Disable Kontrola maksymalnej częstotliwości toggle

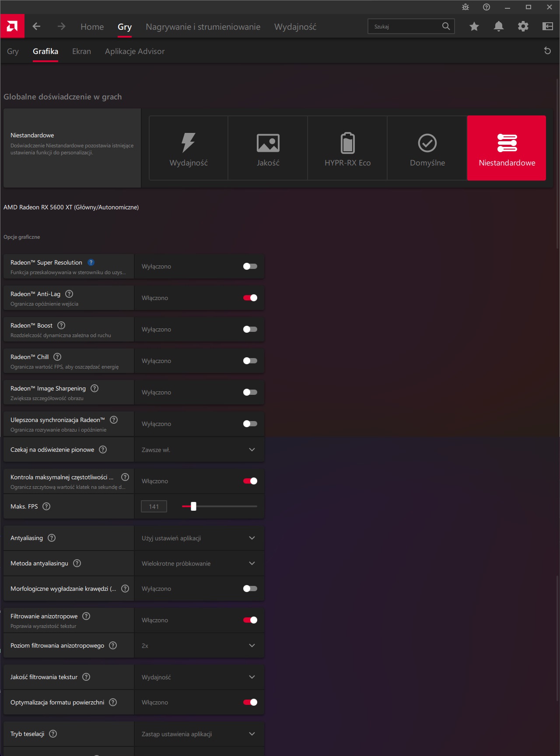[250, 481]
